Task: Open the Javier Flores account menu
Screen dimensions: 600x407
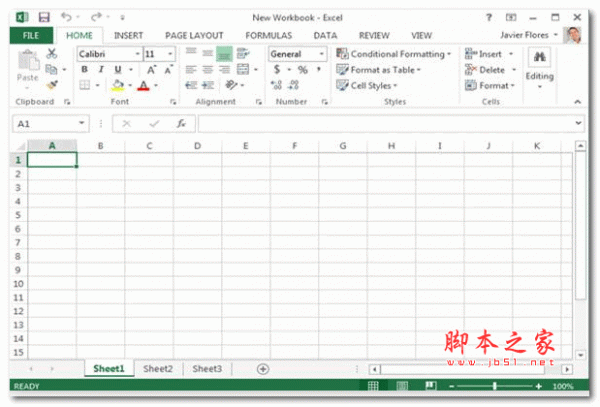Action: click(x=529, y=35)
